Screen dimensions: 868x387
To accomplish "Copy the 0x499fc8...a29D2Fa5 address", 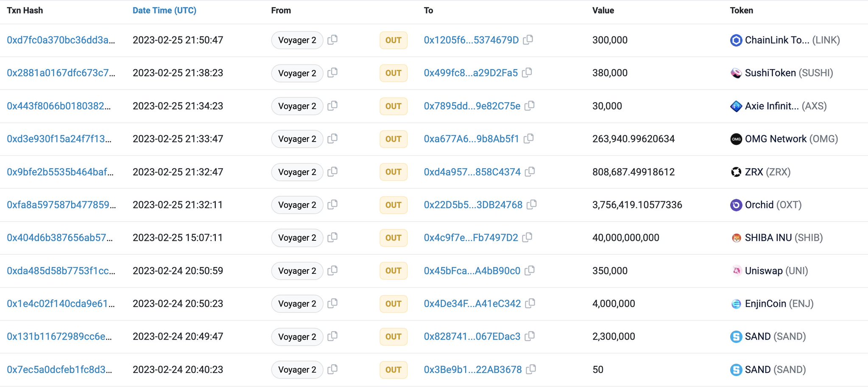I will 527,72.
